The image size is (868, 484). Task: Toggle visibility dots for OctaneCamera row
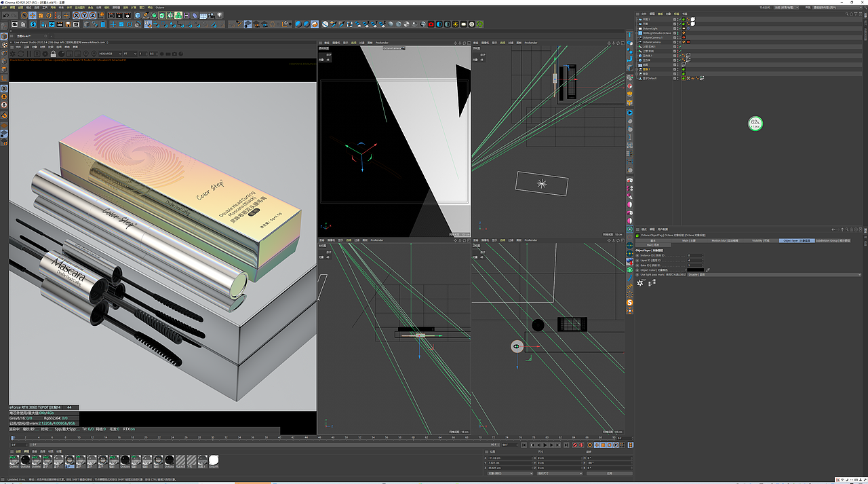tap(678, 42)
